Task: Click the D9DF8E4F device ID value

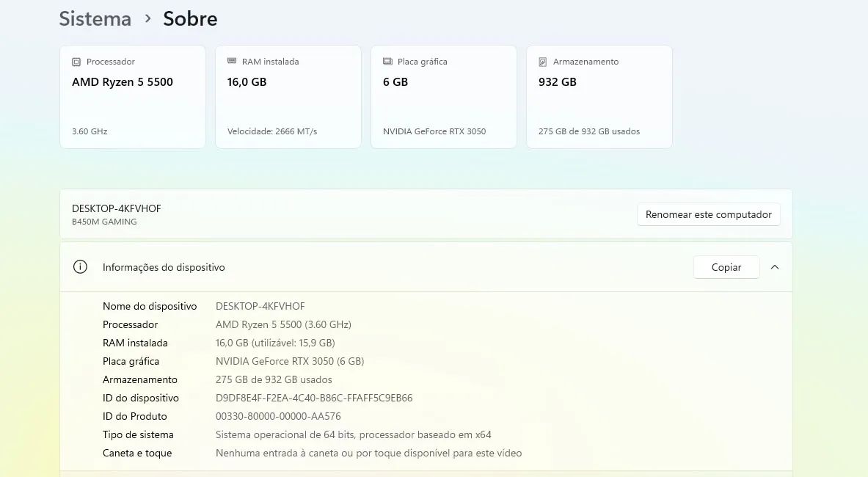Action: click(x=314, y=398)
